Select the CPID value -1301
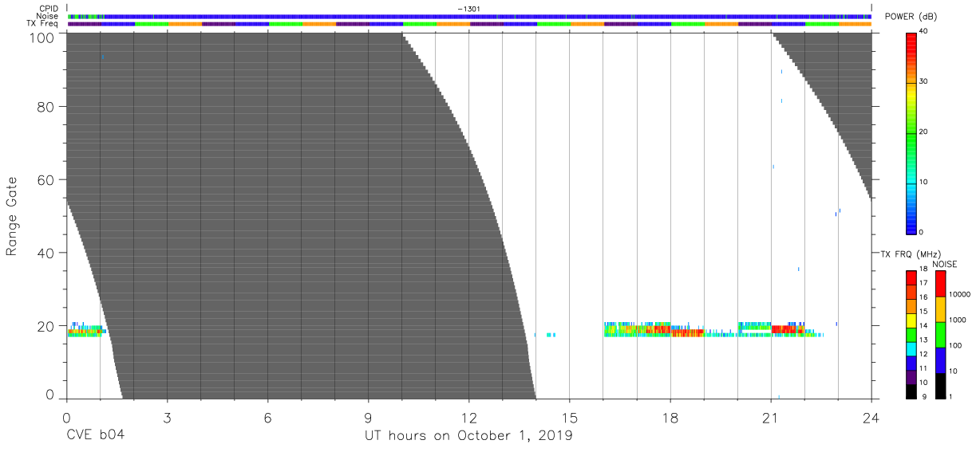Screen dimensions: 980x452 (468, 9)
